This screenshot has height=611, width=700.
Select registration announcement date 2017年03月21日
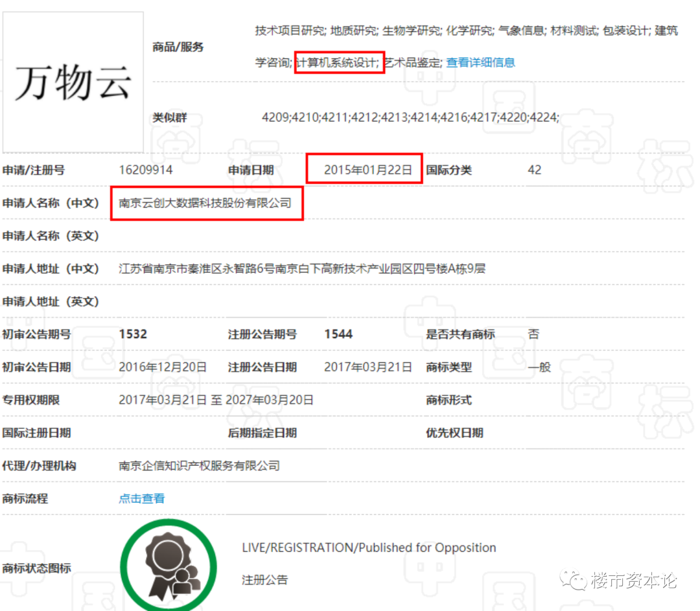click(x=368, y=367)
